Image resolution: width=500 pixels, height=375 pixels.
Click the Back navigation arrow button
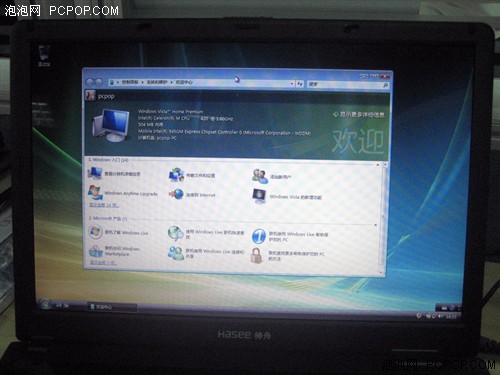[90, 82]
